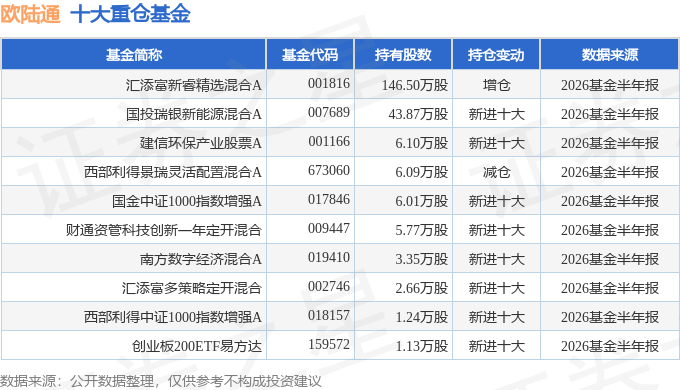Open fund 国投瑞银新能源混合A
This screenshot has height=390, width=680.
pos(194,114)
